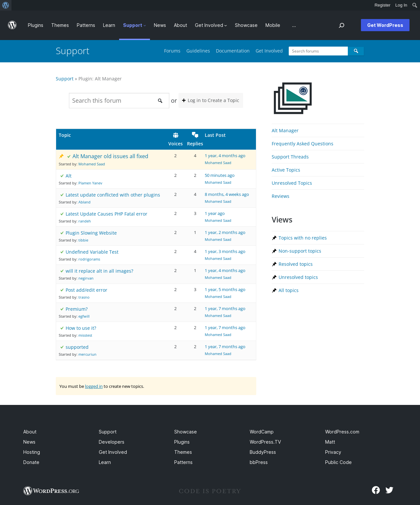The image size is (420, 505).
Task: Click the magnifier icon in Search this forum
Action: coord(160,101)
